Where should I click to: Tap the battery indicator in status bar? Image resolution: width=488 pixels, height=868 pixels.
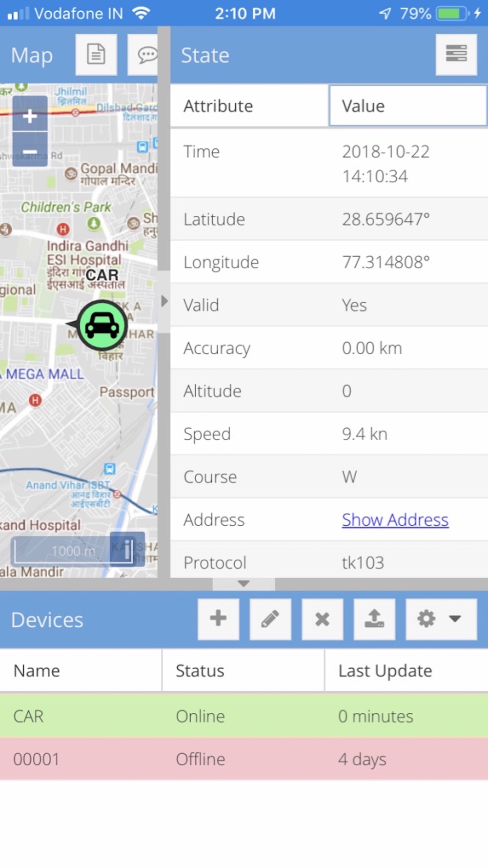[x=452, y=13]
